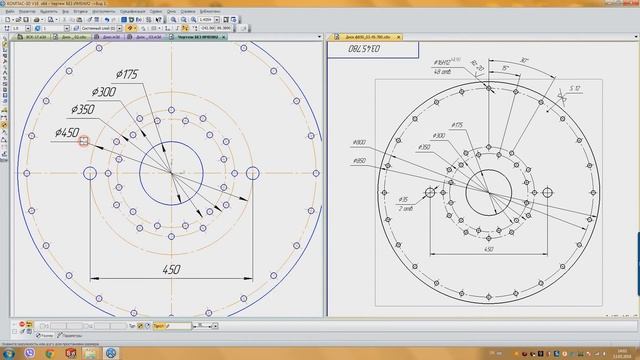Select the Zoom window magnifier icon
Viewport: 640px width, 360px height.
point(173,20)
